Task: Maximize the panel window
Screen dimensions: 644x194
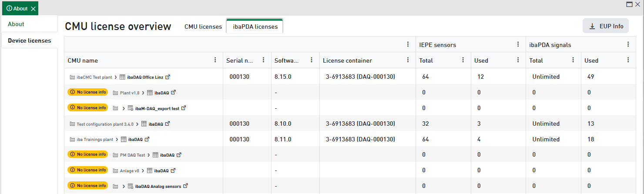Action: (629, 4)
